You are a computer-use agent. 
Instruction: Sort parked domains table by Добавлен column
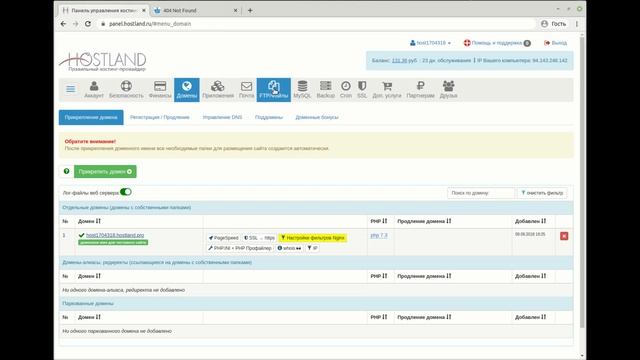point(530,317)
